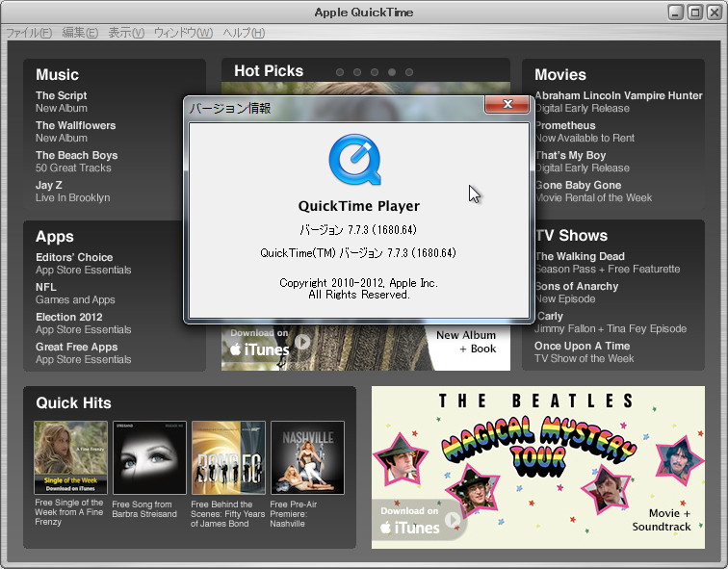
Task: Select the second Hot Picks page dot
Action: pos(357,72)
